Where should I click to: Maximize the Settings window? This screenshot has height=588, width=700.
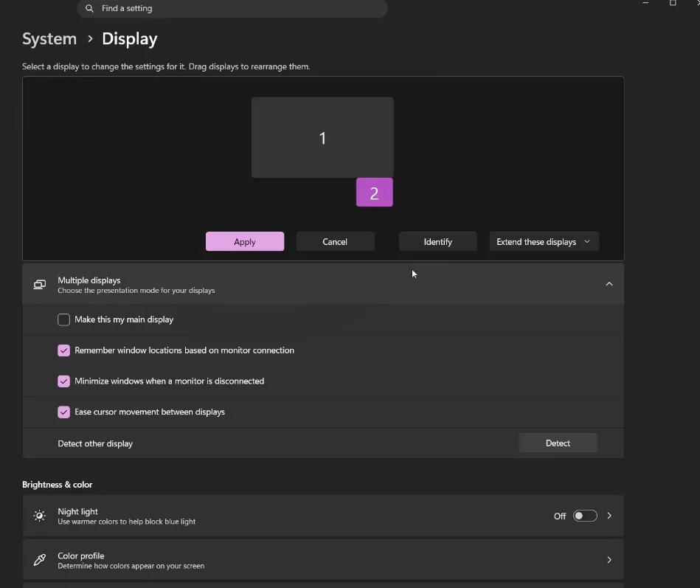pos(672,3)
